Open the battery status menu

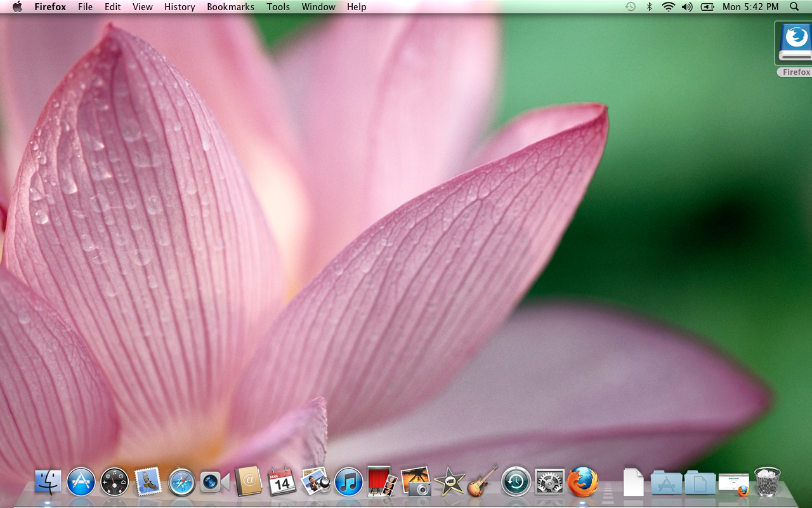click(707, 7)
